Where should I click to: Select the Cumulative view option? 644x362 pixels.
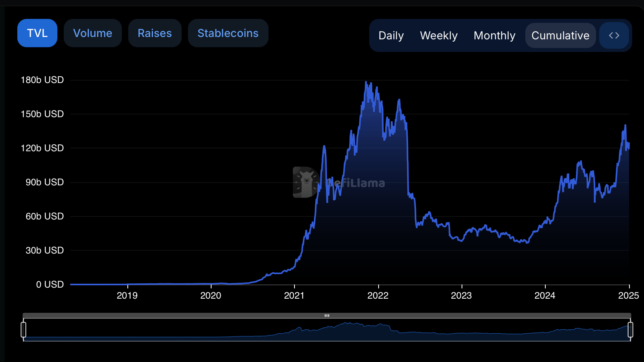(x=560, y=35)
